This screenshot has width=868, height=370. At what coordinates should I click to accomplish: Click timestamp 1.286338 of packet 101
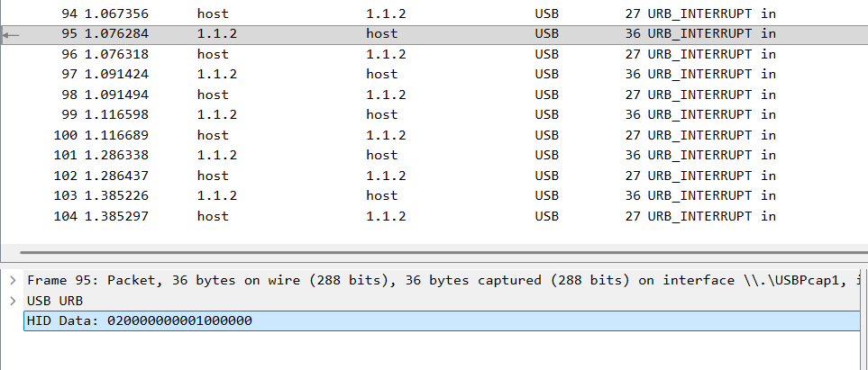coord(117,155)
